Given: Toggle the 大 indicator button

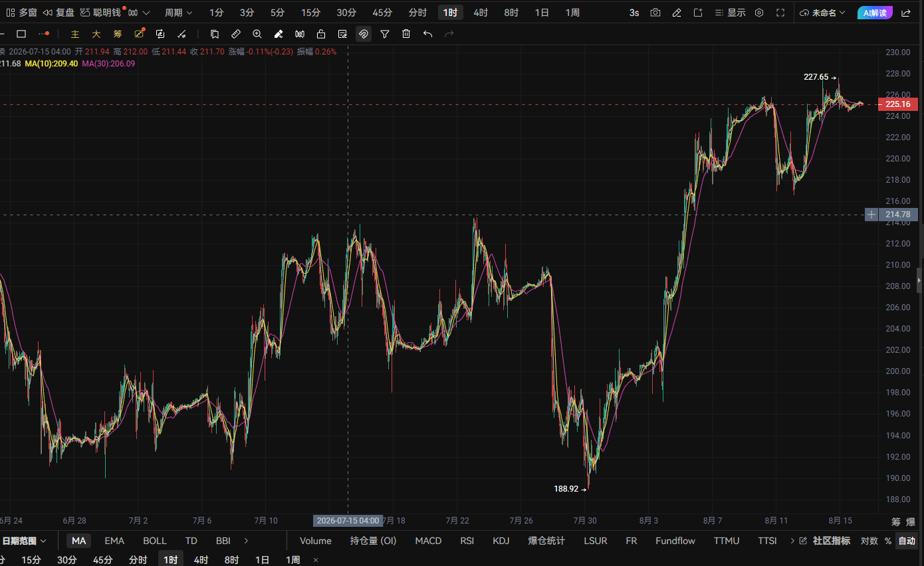Looking at the screenshot, I should [x=96, y=34].
